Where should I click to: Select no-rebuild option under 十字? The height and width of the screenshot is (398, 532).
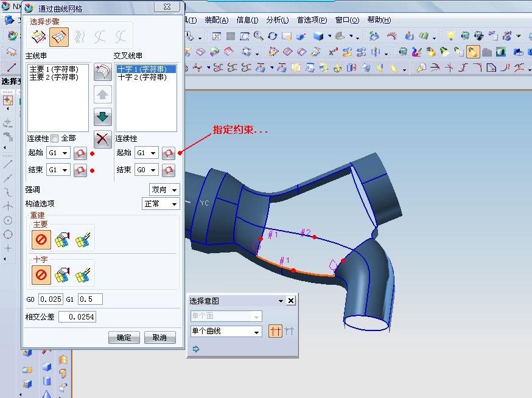tap(41, 274)
